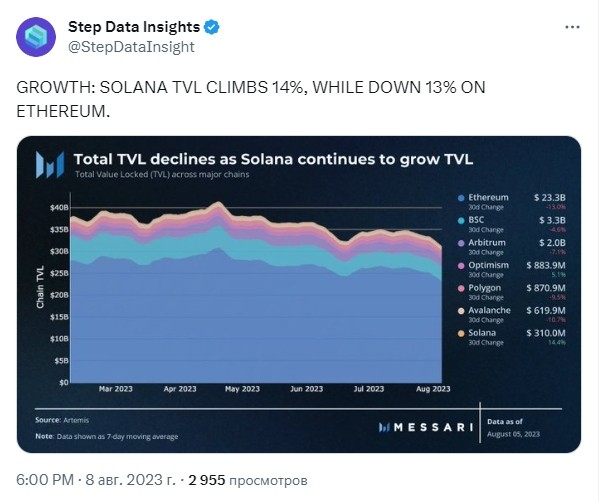Click the tweet text about Solana TVL
Viewport: 601px width, 501px height.
coord(251,99)
